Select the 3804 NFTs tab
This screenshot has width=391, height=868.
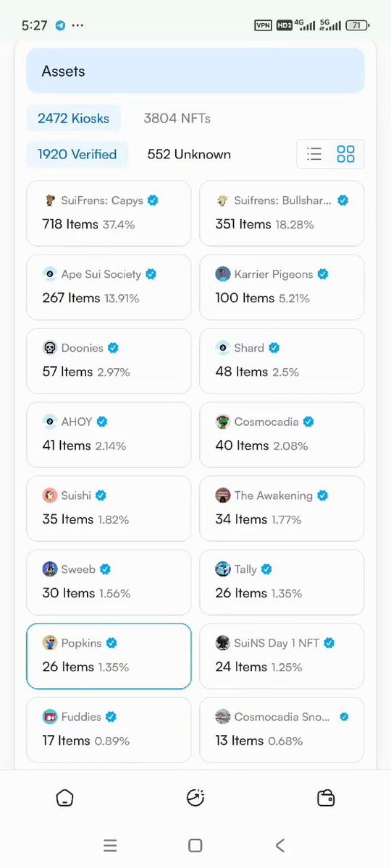point(177,118)
